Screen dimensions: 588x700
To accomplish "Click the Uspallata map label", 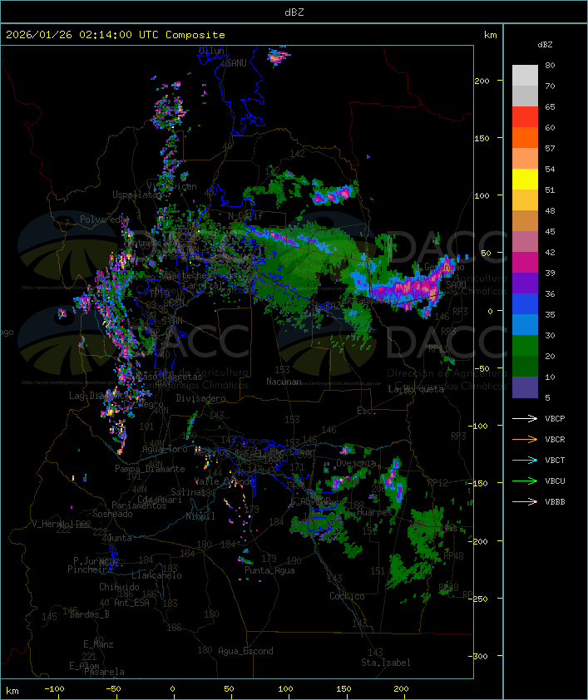I will (x=136, y=195).
